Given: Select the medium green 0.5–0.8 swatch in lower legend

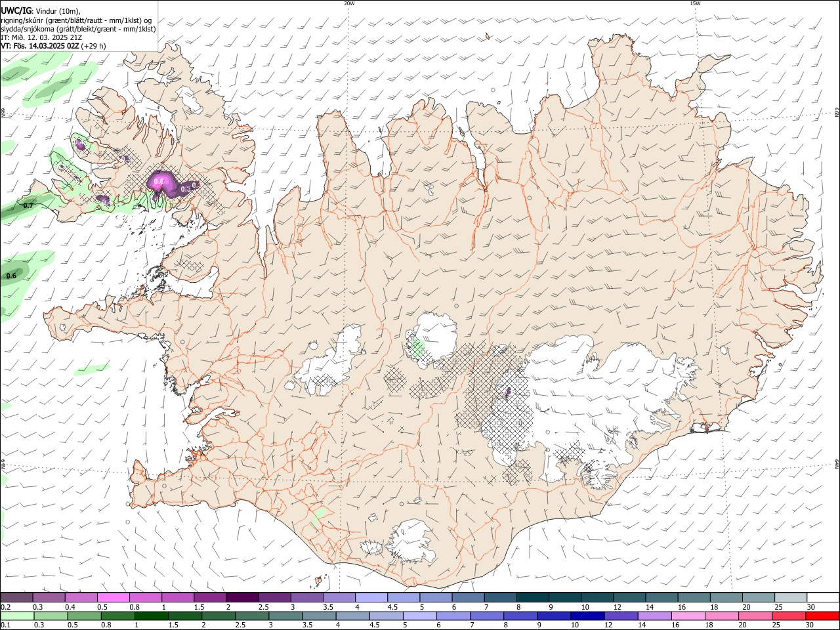Looking at the screenshot, I should 83,616.
